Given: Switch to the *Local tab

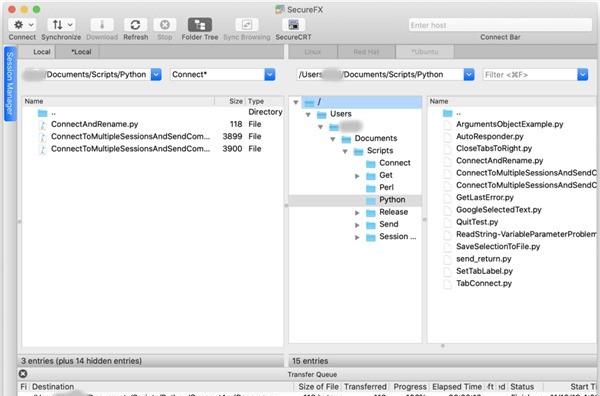Looking at the screenshot, I should pos(81,52).
